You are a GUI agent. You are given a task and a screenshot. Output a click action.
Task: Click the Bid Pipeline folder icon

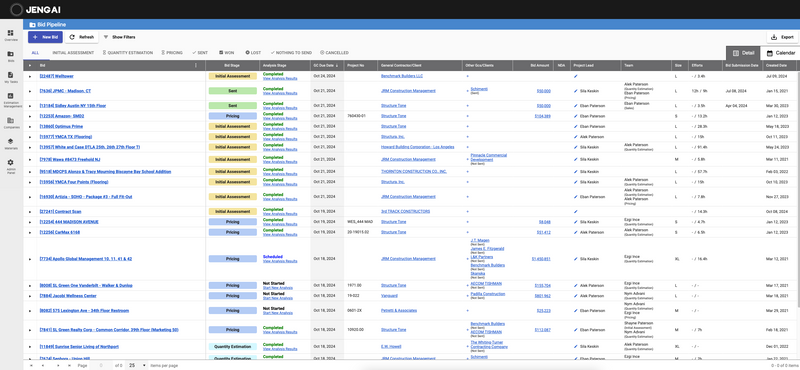click(32, 24)
